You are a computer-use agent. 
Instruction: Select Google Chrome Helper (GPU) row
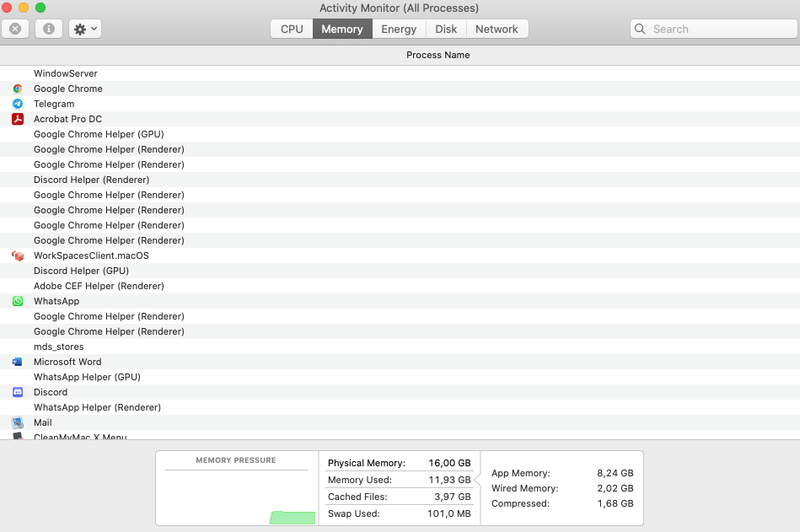point(400,134)
